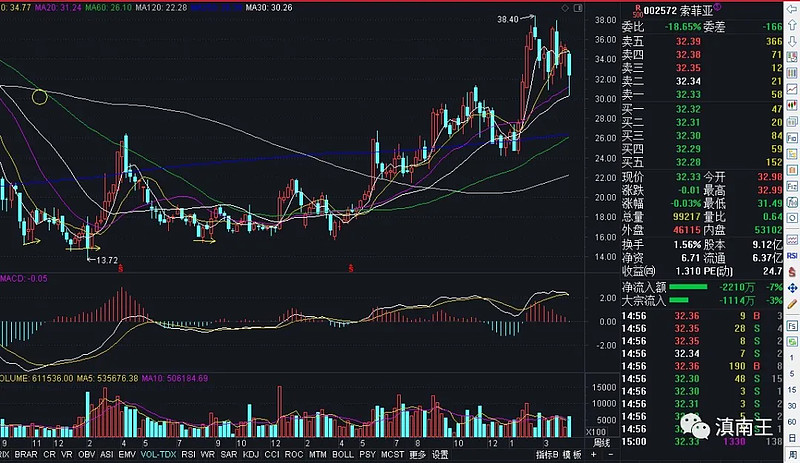Open the line trend chart icon in sidebar
Image resolution: width=800 pixels, height=463 pixels.
tap(792, 89)
